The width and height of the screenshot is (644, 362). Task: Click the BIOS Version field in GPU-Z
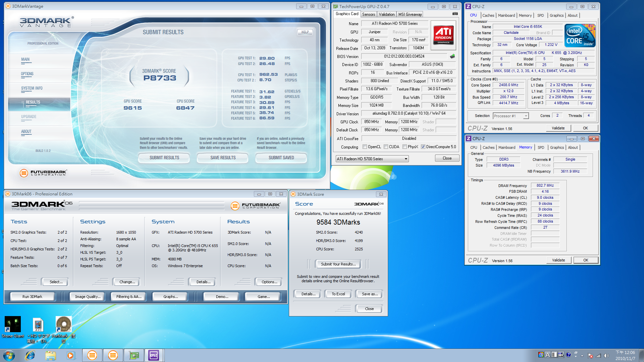coord(404,56)
